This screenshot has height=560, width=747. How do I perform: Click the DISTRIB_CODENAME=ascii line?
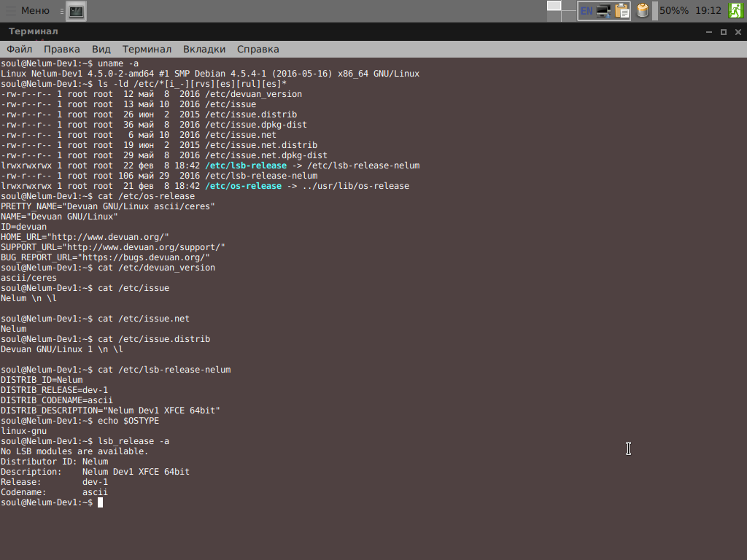(57, 400)
